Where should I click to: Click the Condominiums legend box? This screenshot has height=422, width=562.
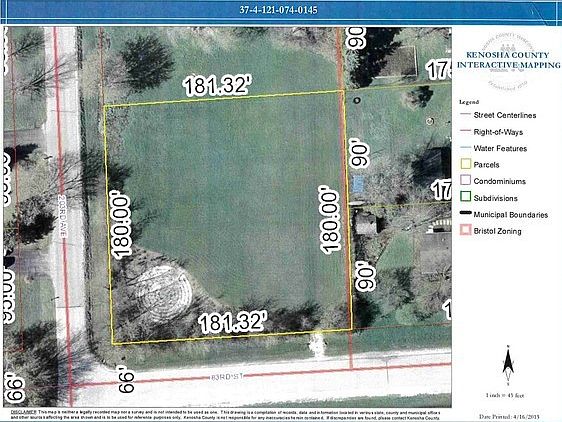coord(465,180)
